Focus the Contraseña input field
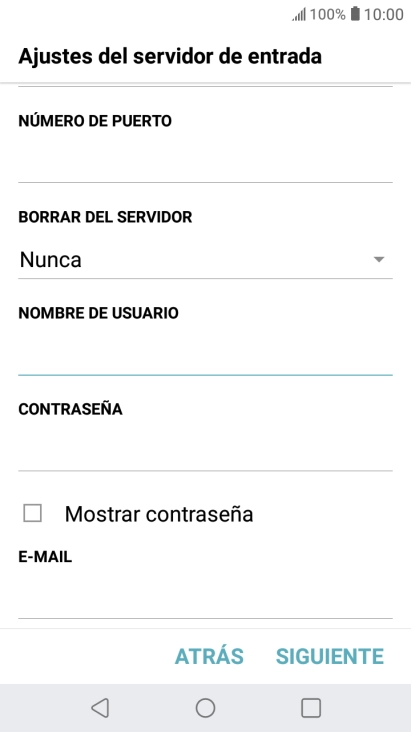 (206, 450)
